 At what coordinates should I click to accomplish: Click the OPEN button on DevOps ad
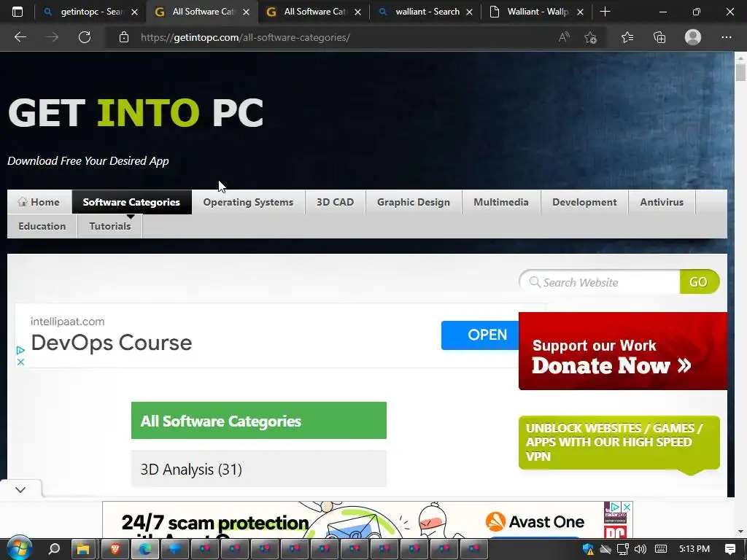point(480,335)
